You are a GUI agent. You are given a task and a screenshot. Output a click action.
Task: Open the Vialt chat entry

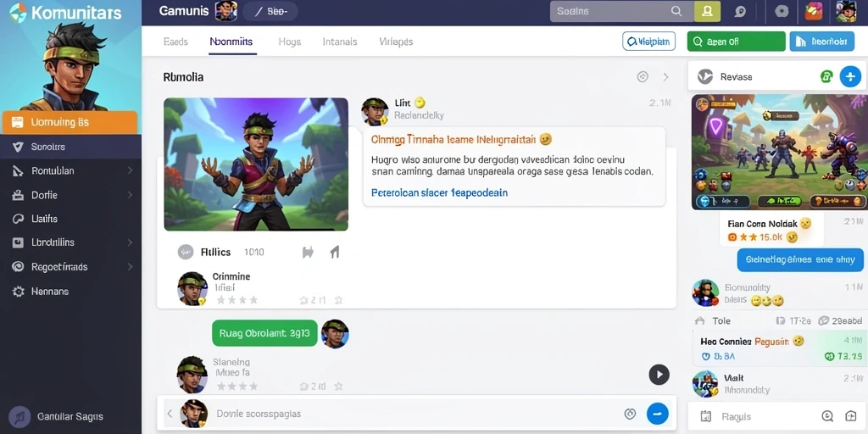point(780,384)
